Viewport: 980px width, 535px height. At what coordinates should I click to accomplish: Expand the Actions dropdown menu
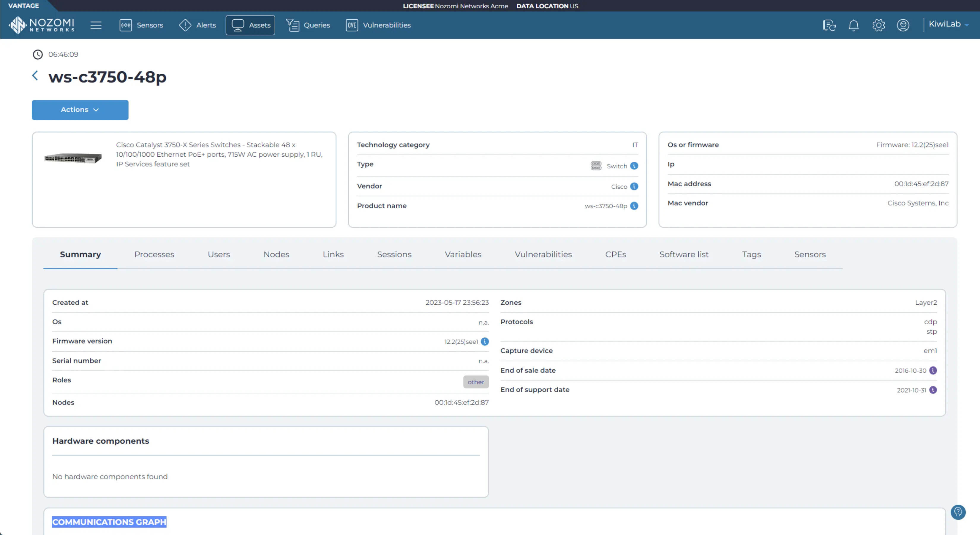(x=79, y=109)
